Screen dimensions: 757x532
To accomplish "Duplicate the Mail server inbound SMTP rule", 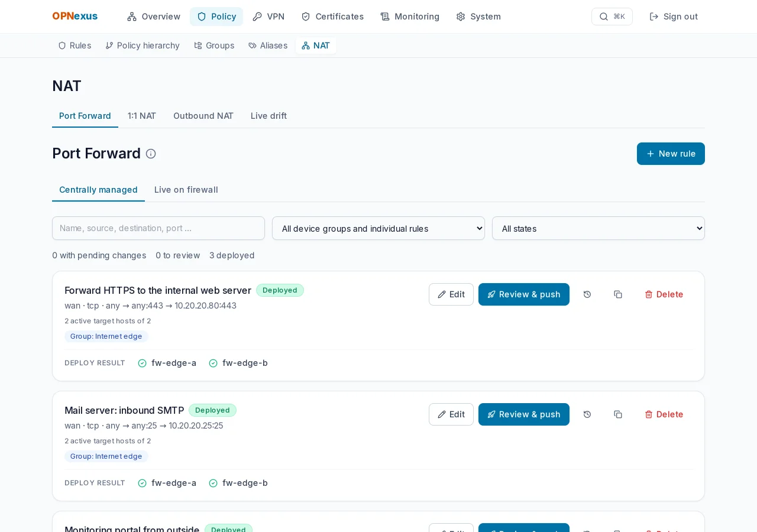I will (618, 414).
